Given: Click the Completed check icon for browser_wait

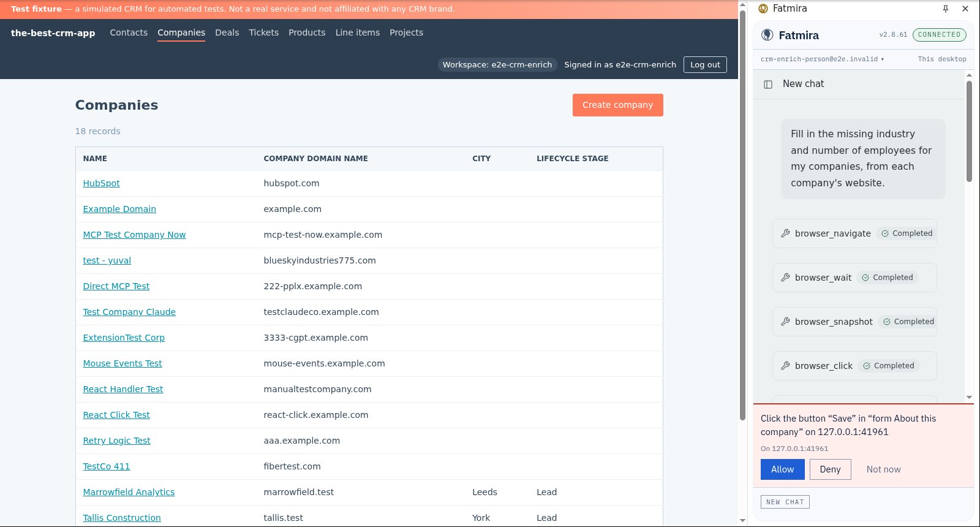Looking at the screenshot, I should click(x=865, y=278).
